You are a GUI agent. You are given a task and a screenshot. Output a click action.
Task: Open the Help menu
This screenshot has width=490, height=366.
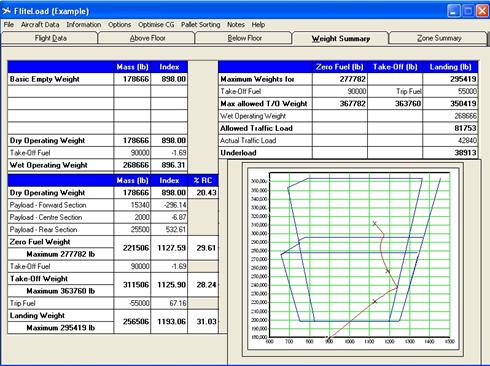(x=258, y=25)
